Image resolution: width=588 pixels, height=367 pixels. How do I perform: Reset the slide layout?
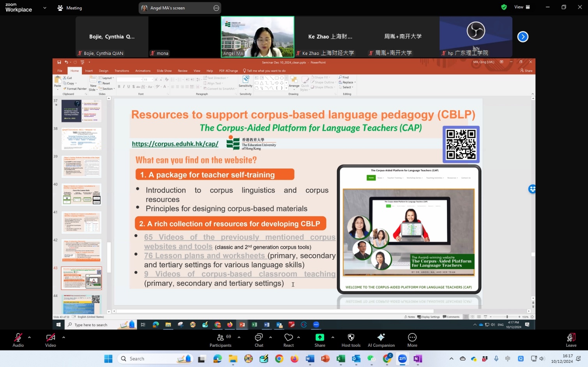pyautogui.click(x=104, y=83)
